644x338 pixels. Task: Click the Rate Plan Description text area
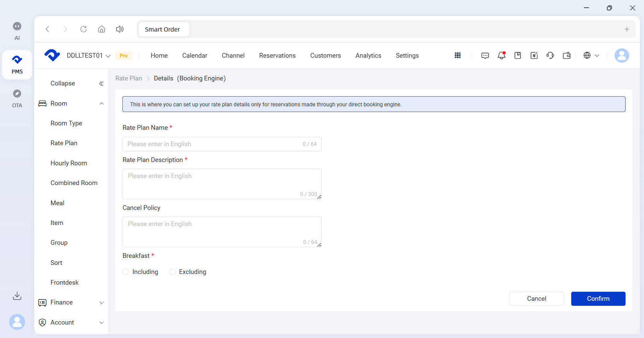point(222,184)
